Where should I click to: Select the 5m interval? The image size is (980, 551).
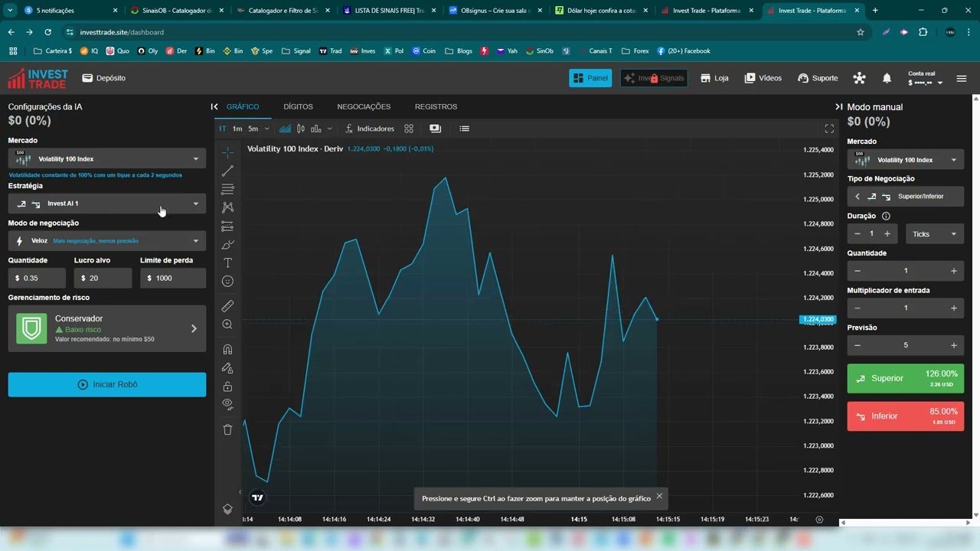point(253,129)
